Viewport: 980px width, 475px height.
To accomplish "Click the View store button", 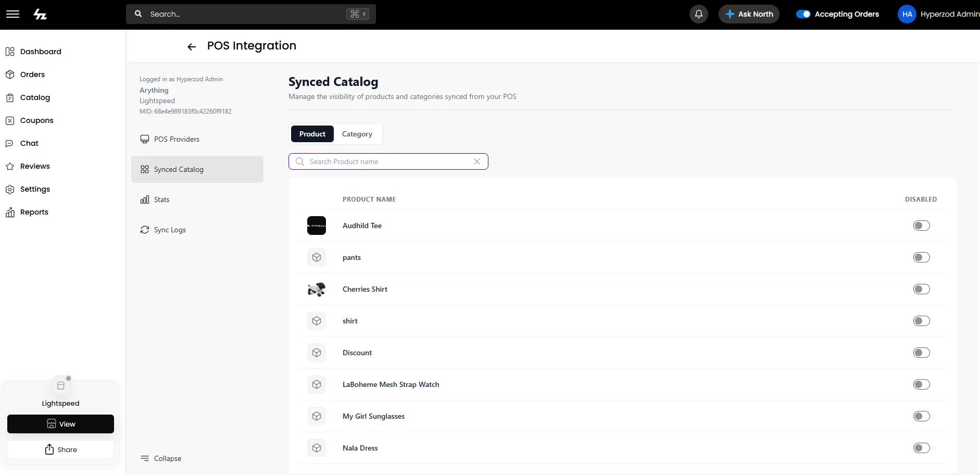I will (x=60, y=424).
